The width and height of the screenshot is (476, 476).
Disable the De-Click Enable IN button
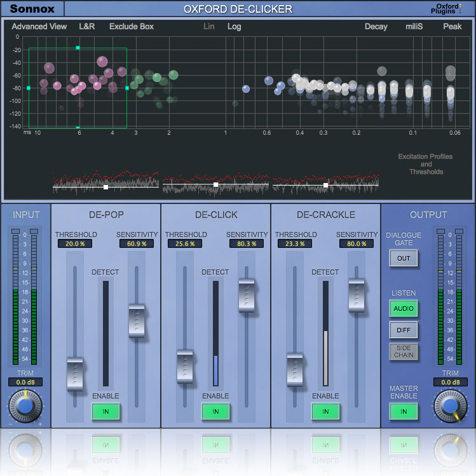(x=215, y=412)
